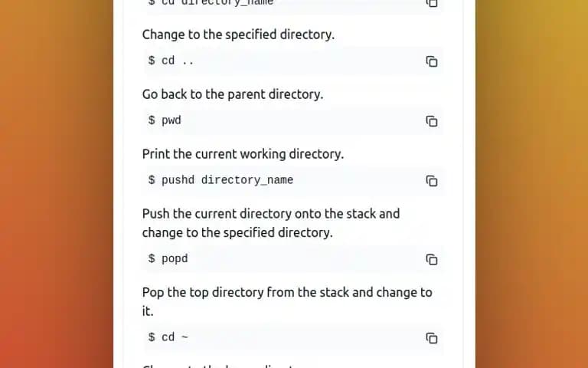This screenshot has width=588, height=368.
Task: Copy the 'pwd' command to clipboard
Action: [432, 121]
